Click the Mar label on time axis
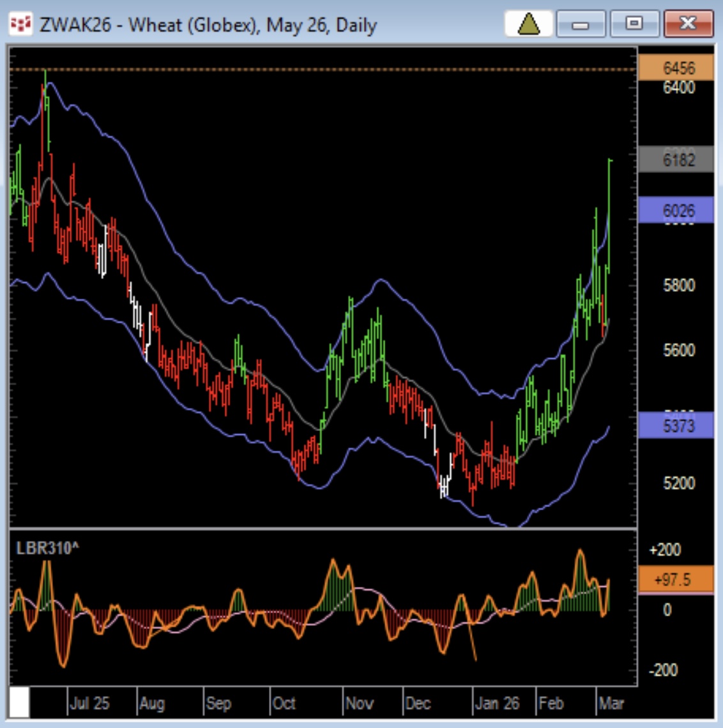723x728 pixels. click(x=611, y=704)
